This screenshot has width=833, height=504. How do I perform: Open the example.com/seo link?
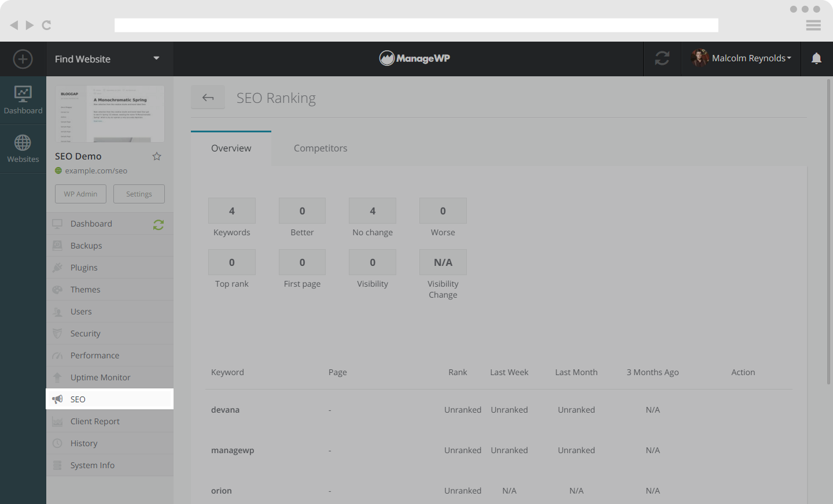click(x=96, y=171)
